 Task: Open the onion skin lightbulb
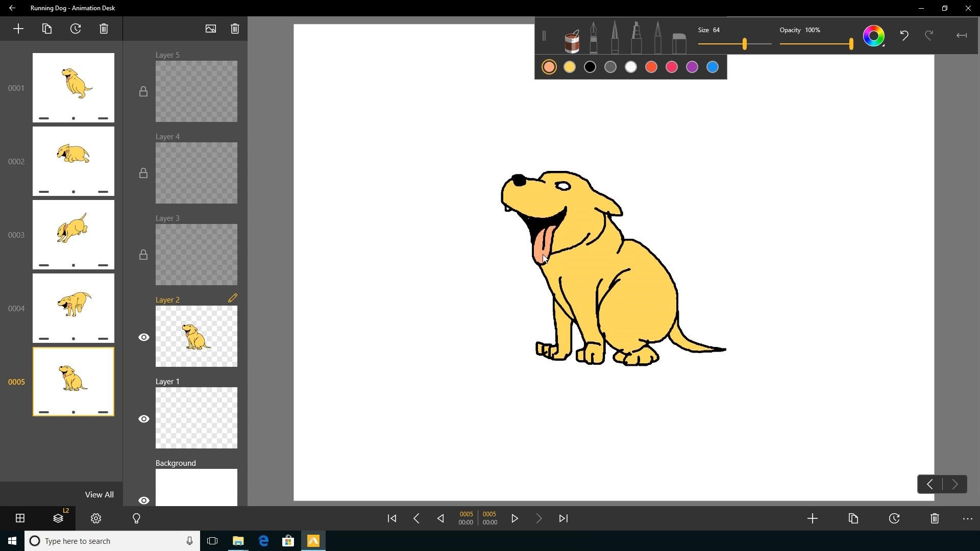[x=136, y=518]
